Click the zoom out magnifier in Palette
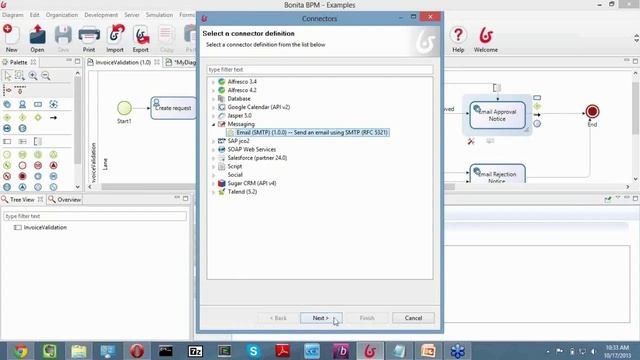Viewport: 640px width, 360px height. 46,75
